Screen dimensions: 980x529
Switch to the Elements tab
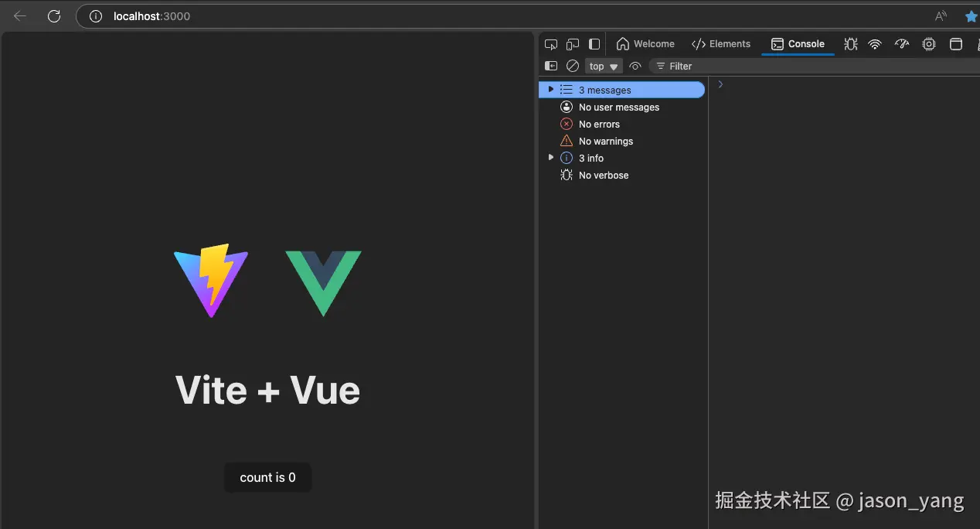721,44
